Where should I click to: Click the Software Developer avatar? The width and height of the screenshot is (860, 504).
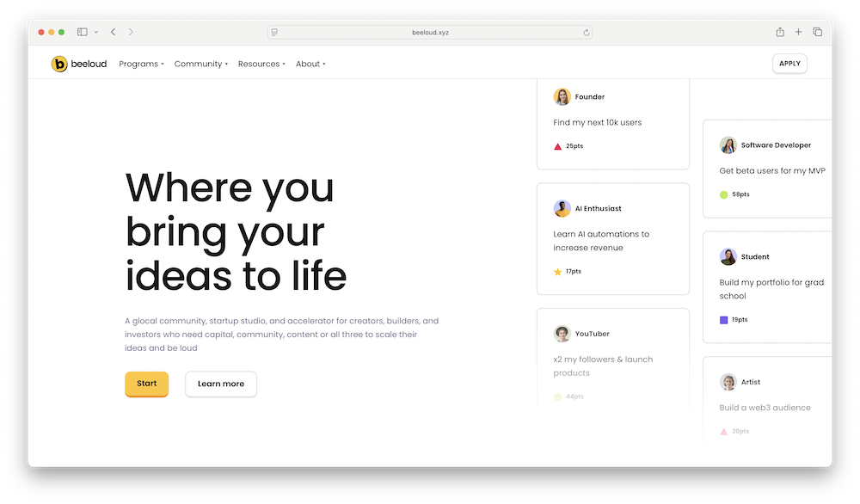[x=728, y=145]
